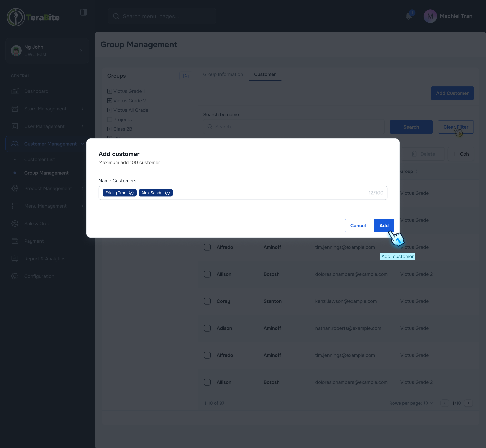
Task: Open the Dashboard from the sidebar
Action: pos(15,91)
